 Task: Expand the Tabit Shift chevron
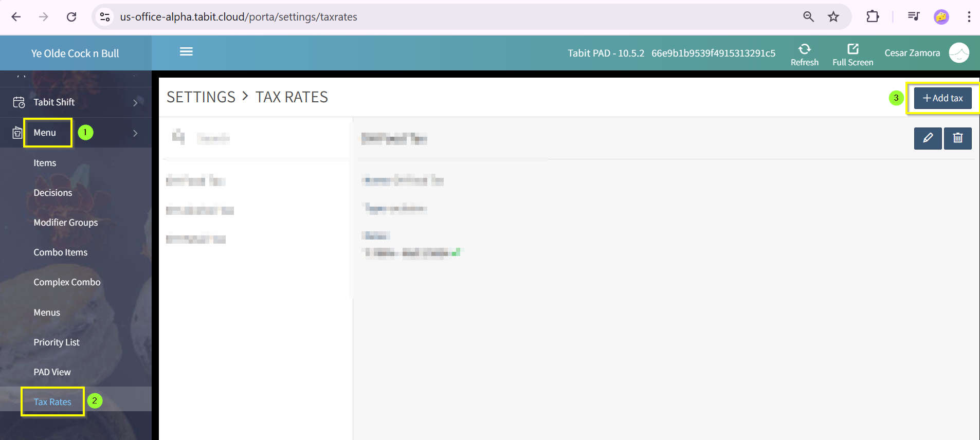pyautogui.click(x=135, y=103)
